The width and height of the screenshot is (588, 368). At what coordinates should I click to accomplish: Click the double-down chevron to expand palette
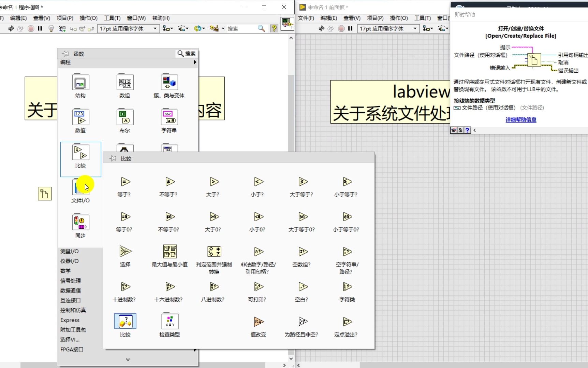pos(128,359)
